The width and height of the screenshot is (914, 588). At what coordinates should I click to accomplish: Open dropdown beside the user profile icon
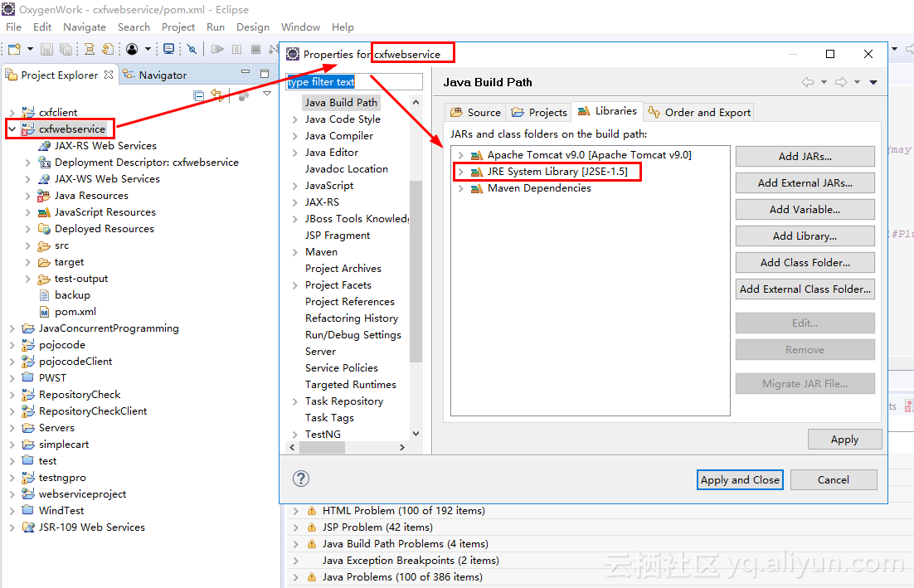click(x=148, y=50)
